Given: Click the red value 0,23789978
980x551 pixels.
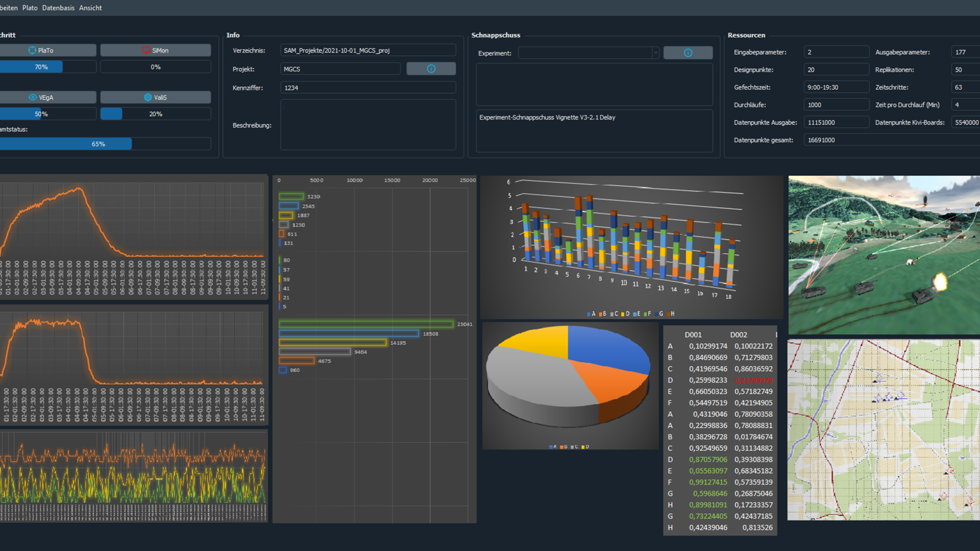Looking at the screenshot, I should [x=753, y=380].
